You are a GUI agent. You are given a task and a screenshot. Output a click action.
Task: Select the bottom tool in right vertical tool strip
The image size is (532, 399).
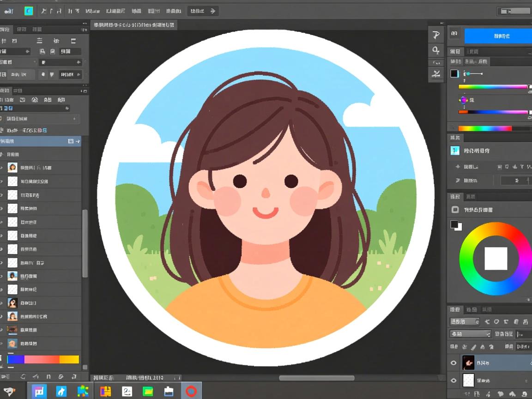435,74
